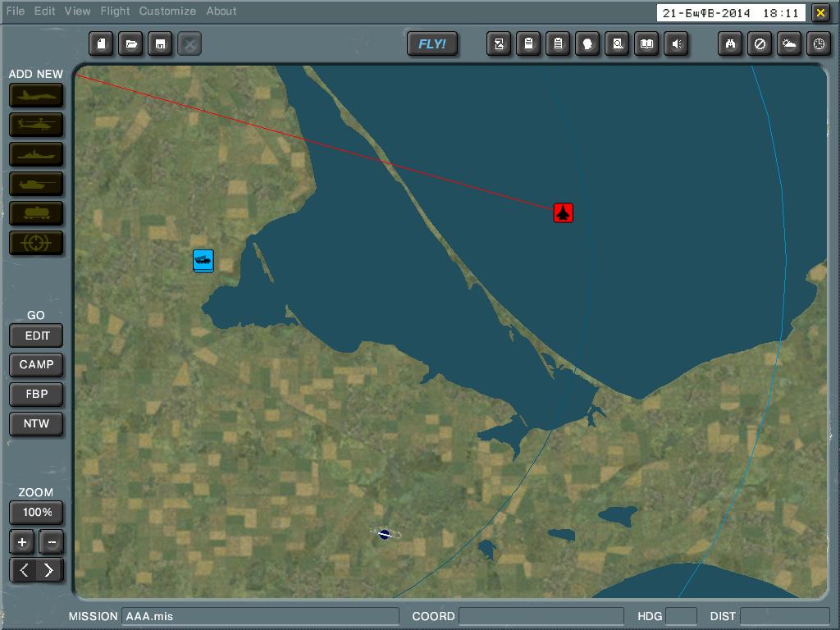This screenshot has width=840, height=630.
Task: Add a new ship group
Action: [x=36, y=154]
